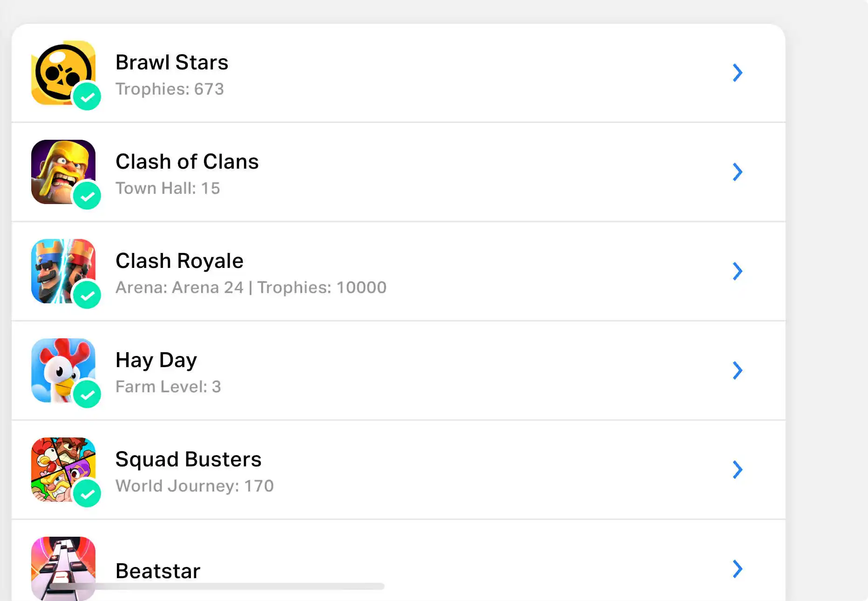Open Squad Busters details via chevron
This screenshot has width=868, height=601.
(737, 470)
